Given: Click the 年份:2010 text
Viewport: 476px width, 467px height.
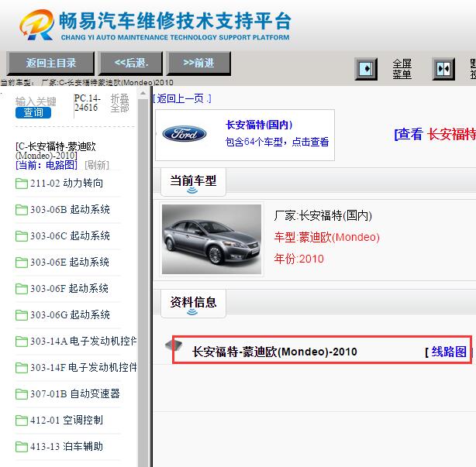Looking at the screenshot, I should 299,259.
